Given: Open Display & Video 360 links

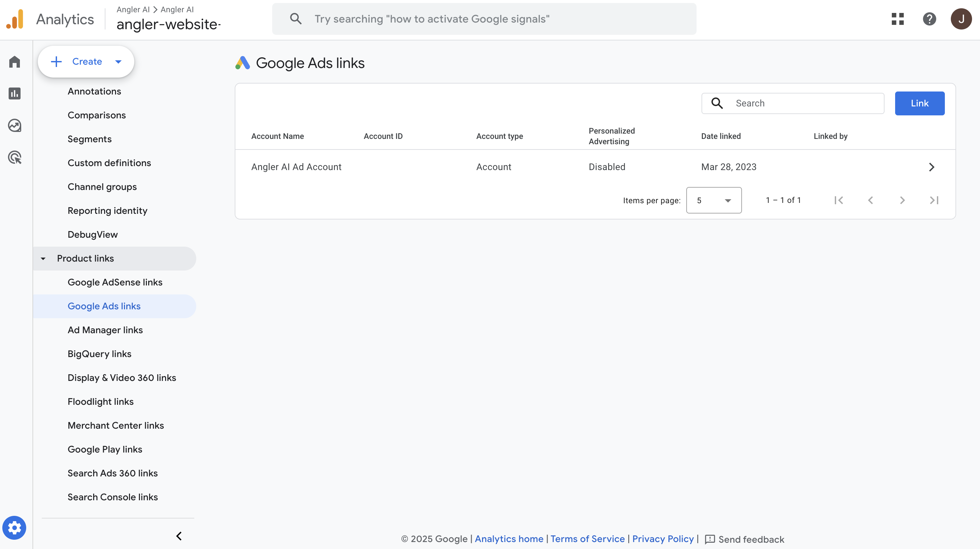Looking at the screenshot, I should point(122,378).
